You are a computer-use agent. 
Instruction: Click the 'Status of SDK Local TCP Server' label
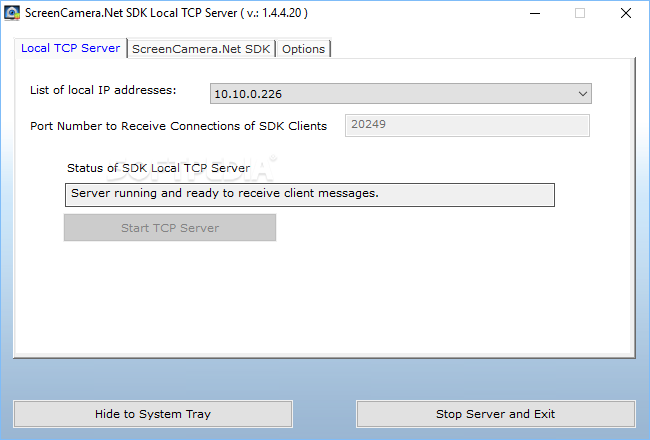(159, 168)
